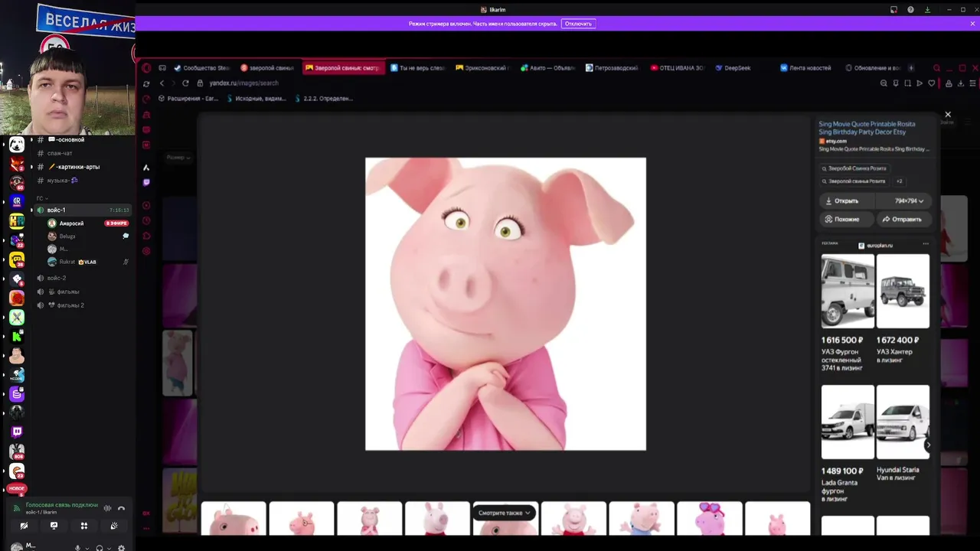Image resolution: width=980 pixels, height=551 pixels.
Task: Click the europlan.ru advertiser link
Action: [x=875, y=246]
